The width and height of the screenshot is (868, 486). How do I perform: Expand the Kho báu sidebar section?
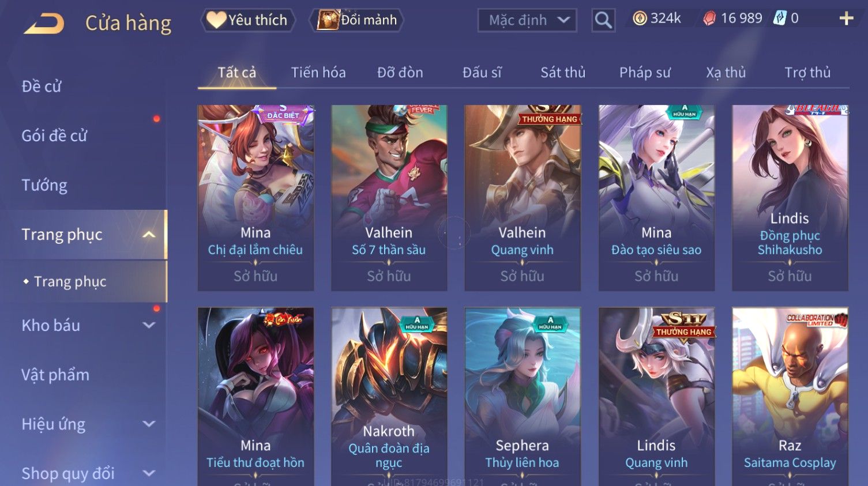149,325
